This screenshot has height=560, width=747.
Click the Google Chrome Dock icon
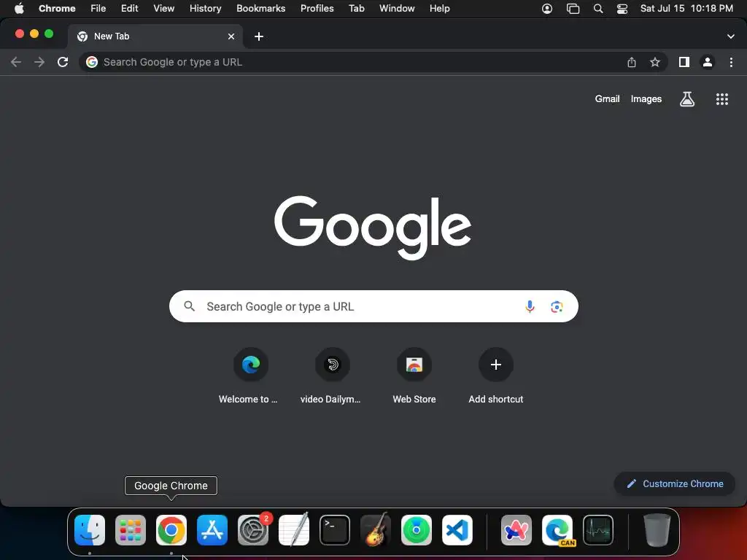171,530
